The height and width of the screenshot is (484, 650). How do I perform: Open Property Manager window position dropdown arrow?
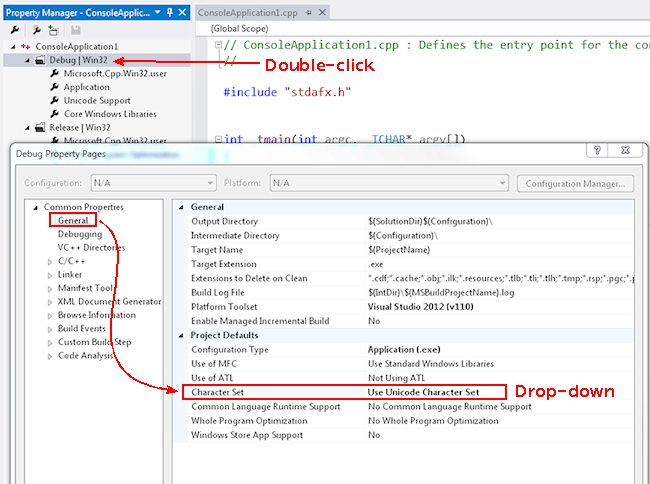tap(158, 12)
